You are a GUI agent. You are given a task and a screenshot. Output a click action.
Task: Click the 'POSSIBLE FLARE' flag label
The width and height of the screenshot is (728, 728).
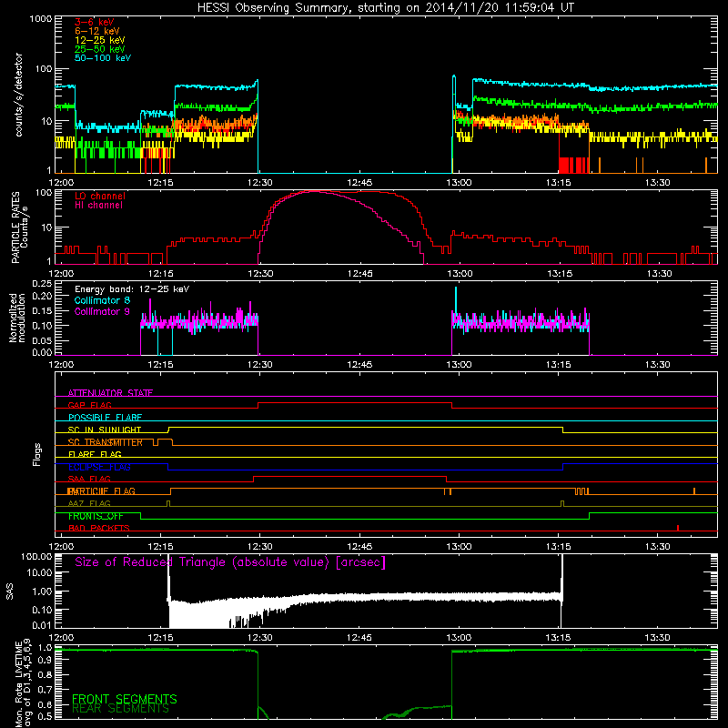[105, 418]
